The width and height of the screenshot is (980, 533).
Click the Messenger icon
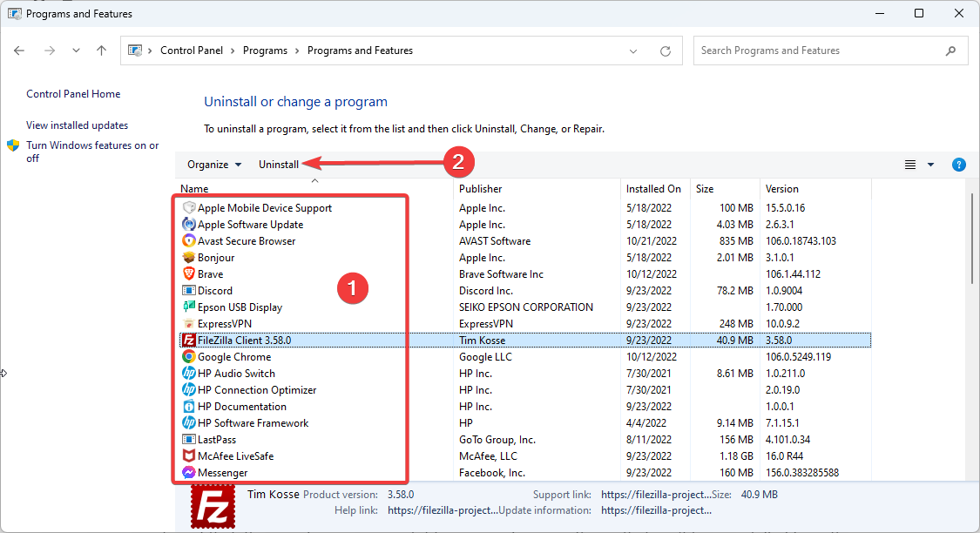(x=189, y=472)
